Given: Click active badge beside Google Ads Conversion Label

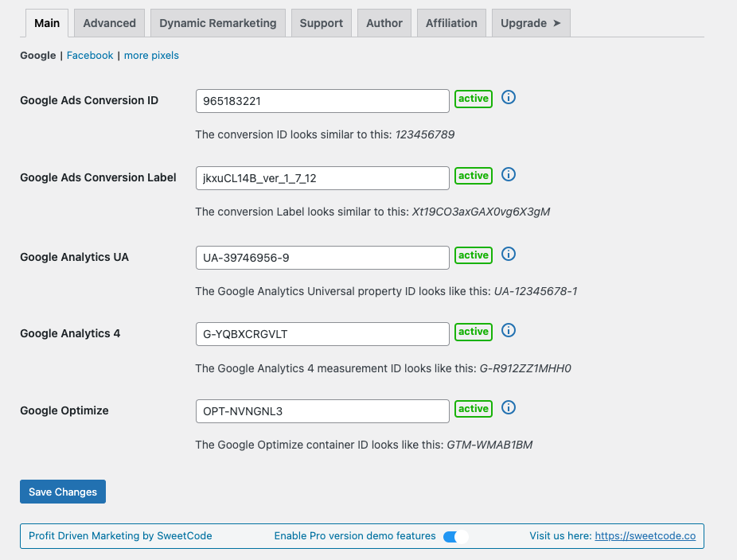Looking at the screenshot, I should [x=474, y=176].
